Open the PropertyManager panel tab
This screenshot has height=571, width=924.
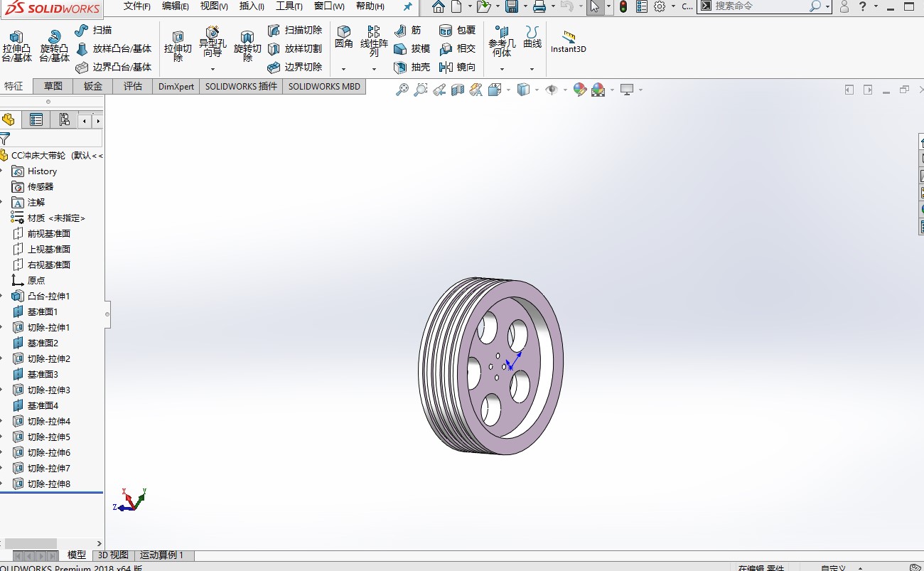[36, 119]
